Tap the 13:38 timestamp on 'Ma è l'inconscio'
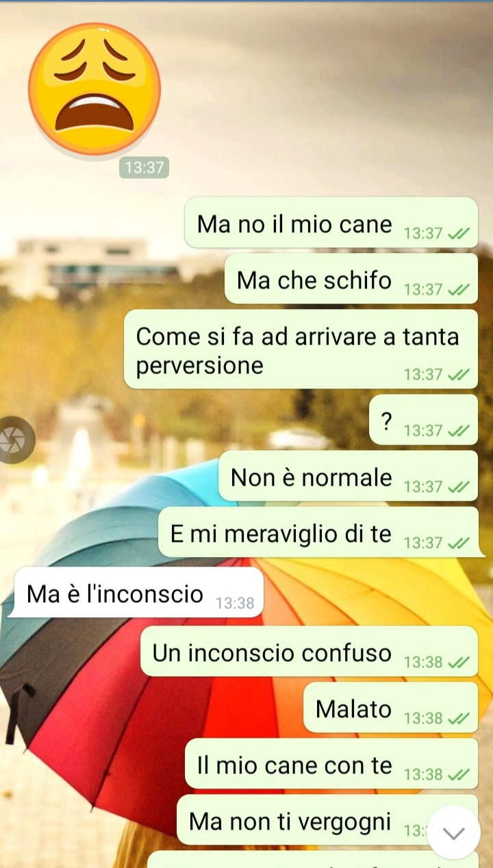 [x=235, y=604]
